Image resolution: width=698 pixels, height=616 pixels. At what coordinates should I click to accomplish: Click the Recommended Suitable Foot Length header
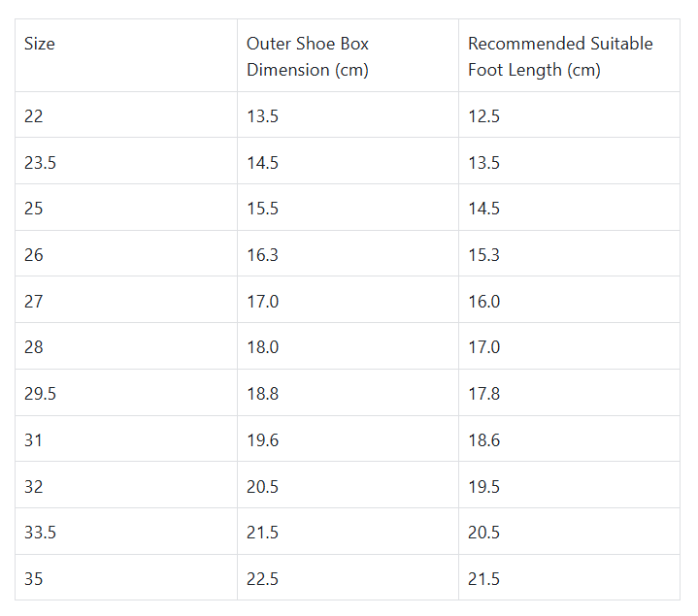click(x=560, y=56)
